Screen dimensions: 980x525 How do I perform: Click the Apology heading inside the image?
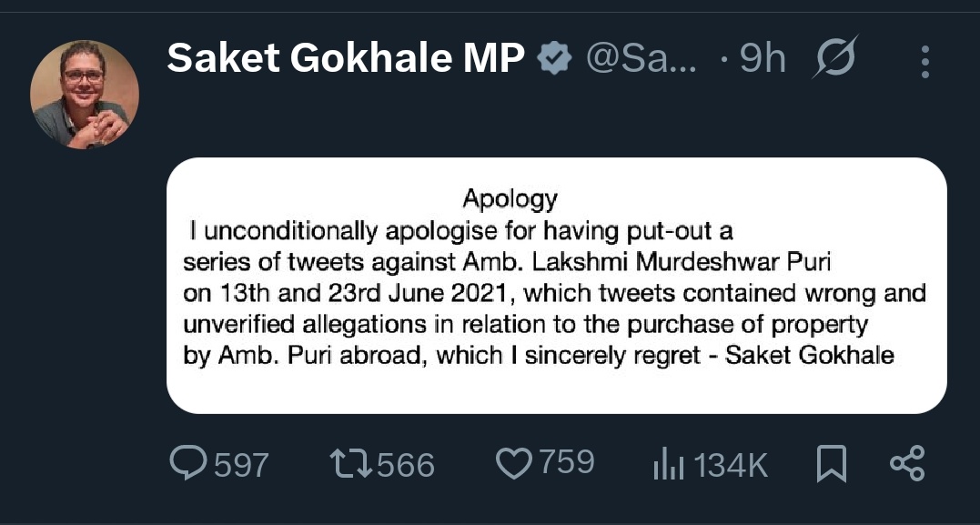(x=510, y=197)
